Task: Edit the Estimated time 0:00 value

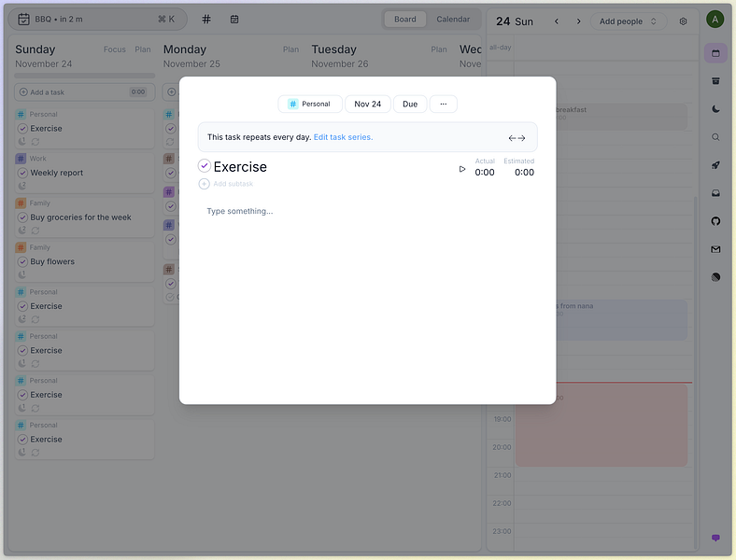Action: click(524, 173)
